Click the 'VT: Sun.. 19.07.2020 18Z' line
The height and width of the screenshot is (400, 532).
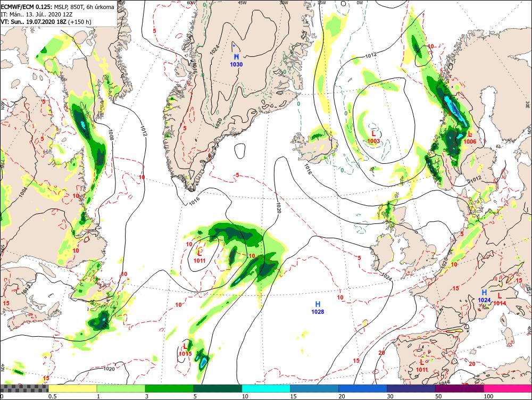(x=34, y=22)
